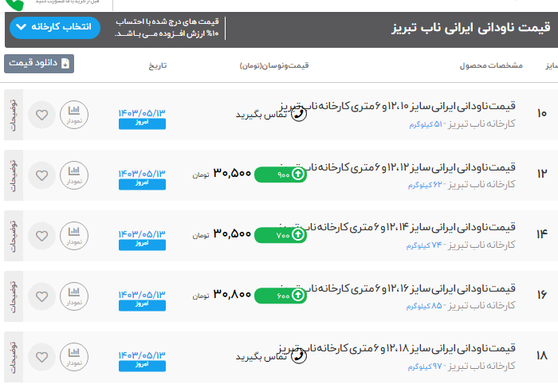This screenshot has width=558, height=392.
Task: Click the دانلود قیمت download button
Action: pos(38,64)
